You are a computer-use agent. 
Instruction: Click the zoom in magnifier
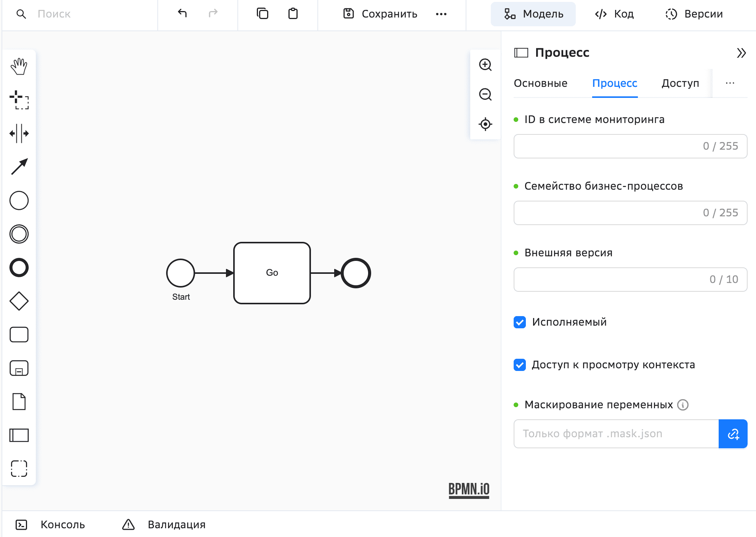(x=485, y=65)
